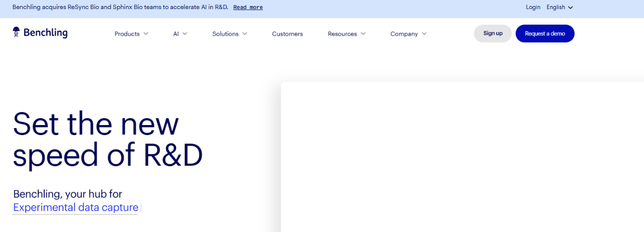Expand the AI chevron arrow

185,34
